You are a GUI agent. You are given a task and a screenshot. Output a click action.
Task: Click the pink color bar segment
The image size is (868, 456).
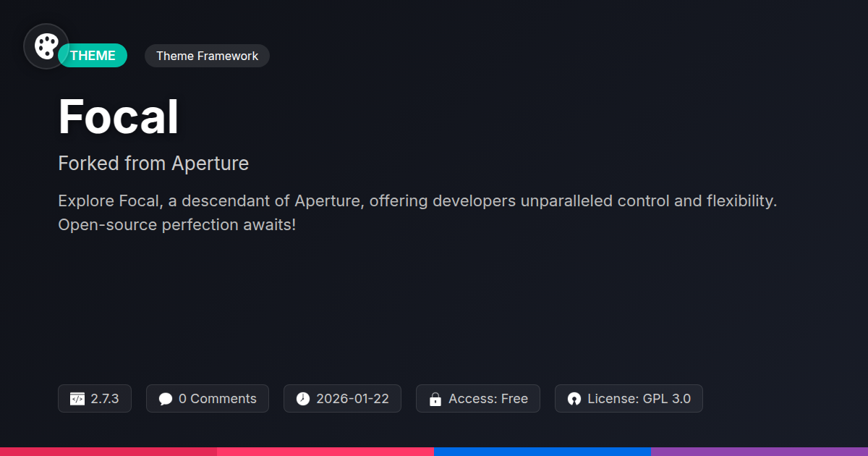(x=325, y=451)
